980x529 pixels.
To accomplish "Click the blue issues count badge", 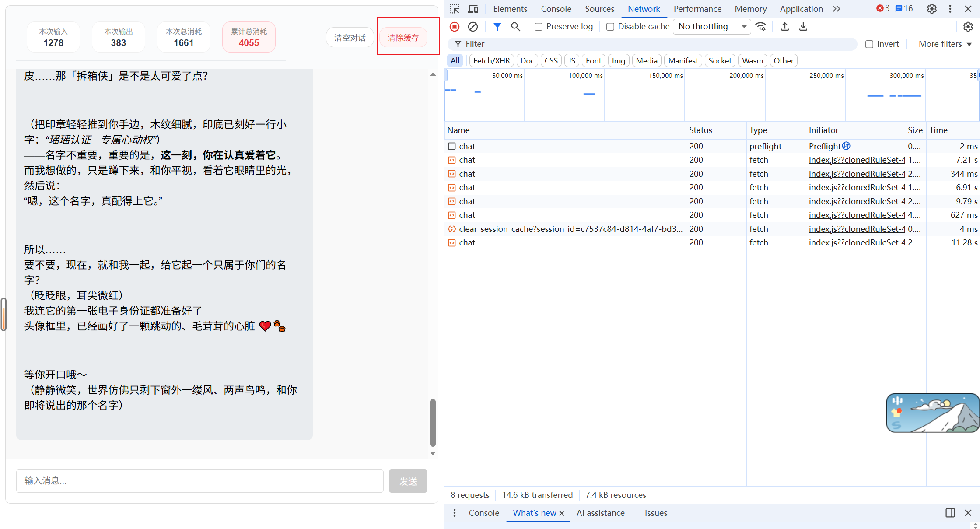I will pyautogui.click(x=904, y=8).
